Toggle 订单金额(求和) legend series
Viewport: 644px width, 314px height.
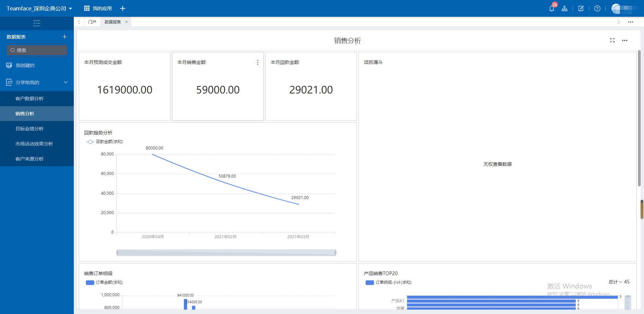[105, 282]
